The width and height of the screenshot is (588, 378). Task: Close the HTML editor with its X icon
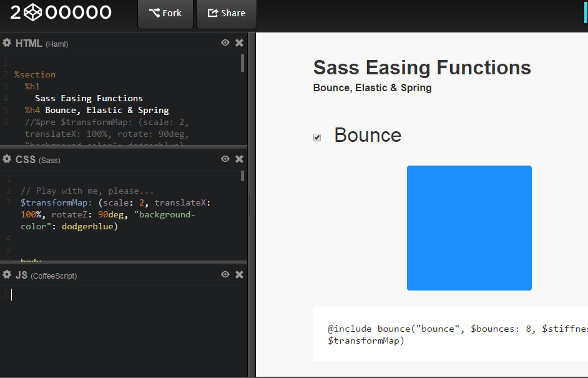[239, 42]
